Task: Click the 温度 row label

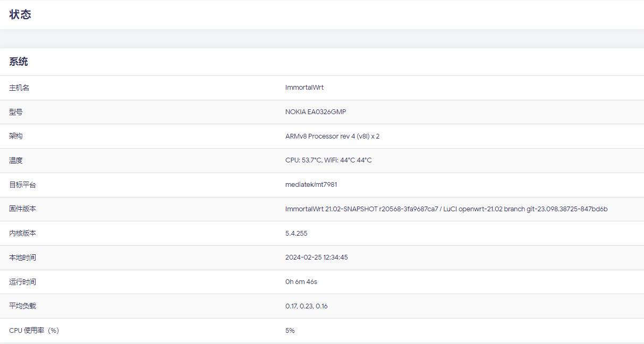Action: tap(16, 160)
